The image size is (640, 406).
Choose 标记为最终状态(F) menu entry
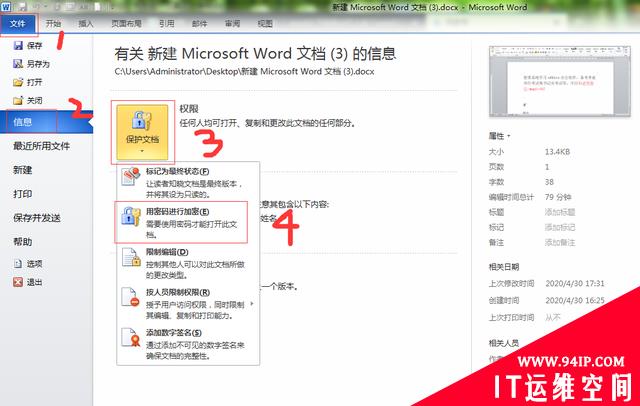pyautogui.click(x=188, y=183)
